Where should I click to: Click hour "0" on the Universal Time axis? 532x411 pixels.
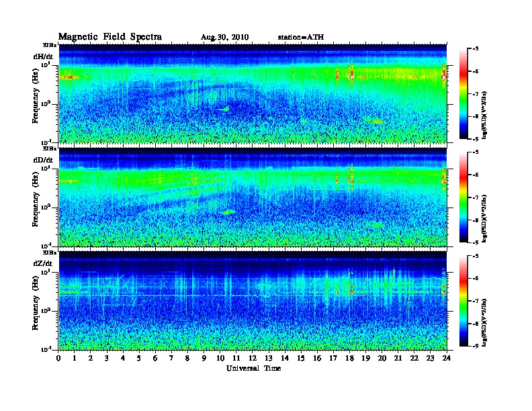(x=58, y=358)
